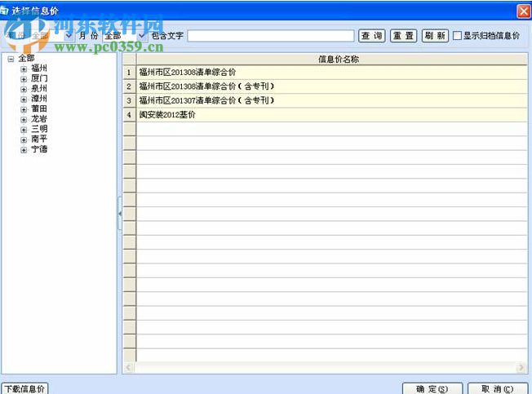Image resolution: width=532 pixels, height=394 pixels.
Task: Expand the 宁德 tree node
Action: click(24, 150)
